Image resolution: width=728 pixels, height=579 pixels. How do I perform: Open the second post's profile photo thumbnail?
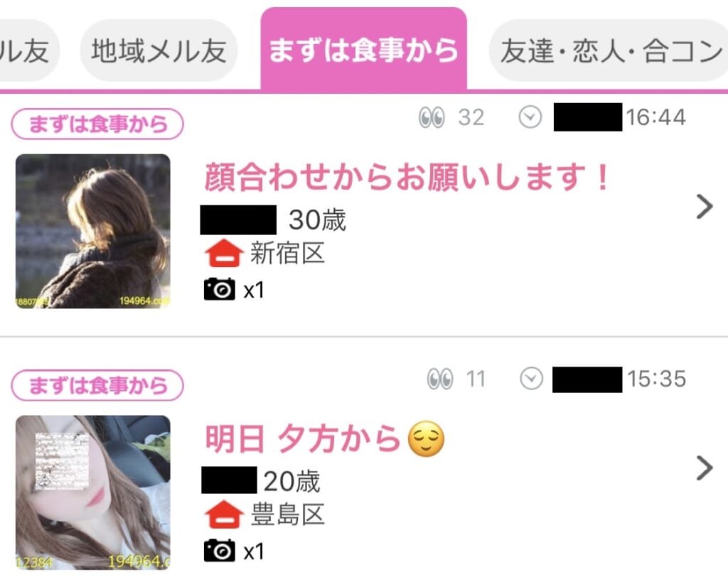pos(93,492)
